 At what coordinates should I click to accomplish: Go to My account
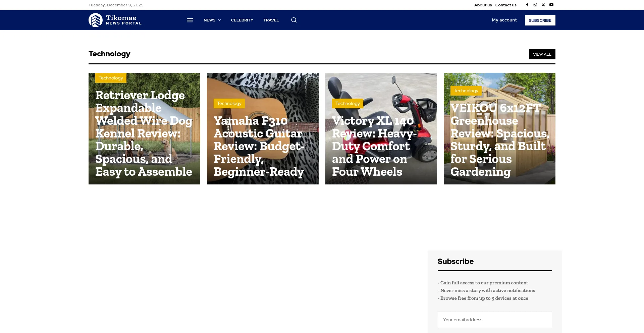(504, 20)
